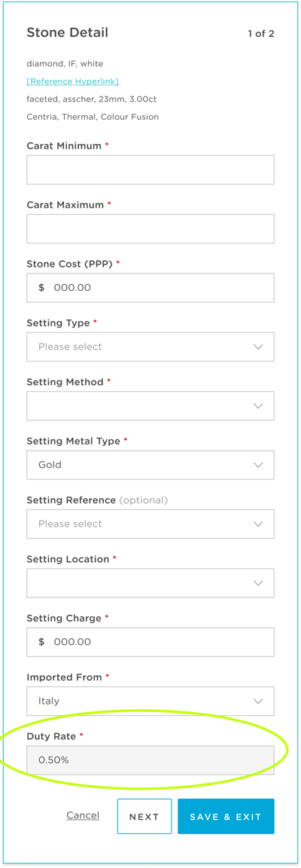Viewport: 301px width, 868px height.
Task: Open the Setting Location dropdown
Action: click(150, 583)
